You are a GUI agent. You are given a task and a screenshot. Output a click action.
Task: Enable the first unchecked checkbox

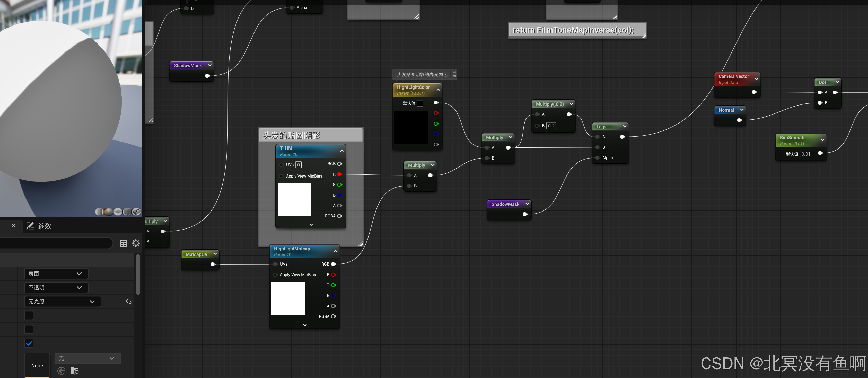coord(29,315)
